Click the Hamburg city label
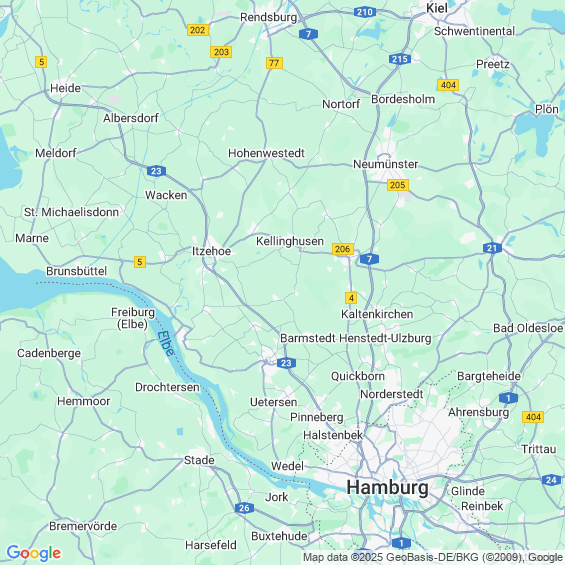The height and width of the screenshot is (565, 565). tap(387, 488)
